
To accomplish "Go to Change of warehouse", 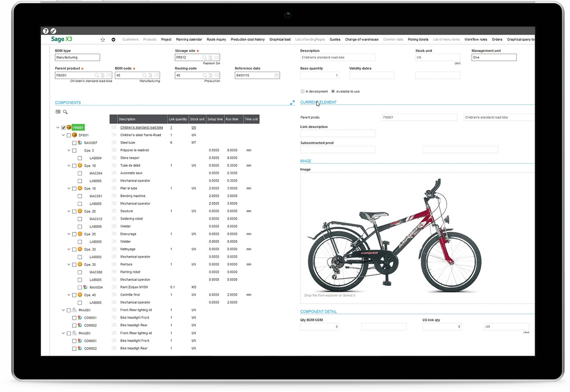I will tap(362, 40).
